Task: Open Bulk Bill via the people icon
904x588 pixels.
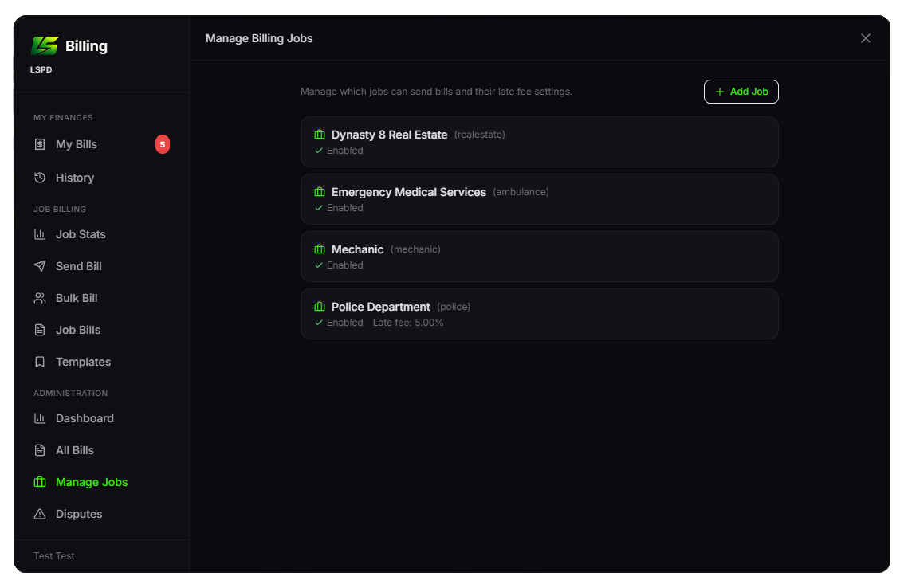Action: tap(40, 297)
